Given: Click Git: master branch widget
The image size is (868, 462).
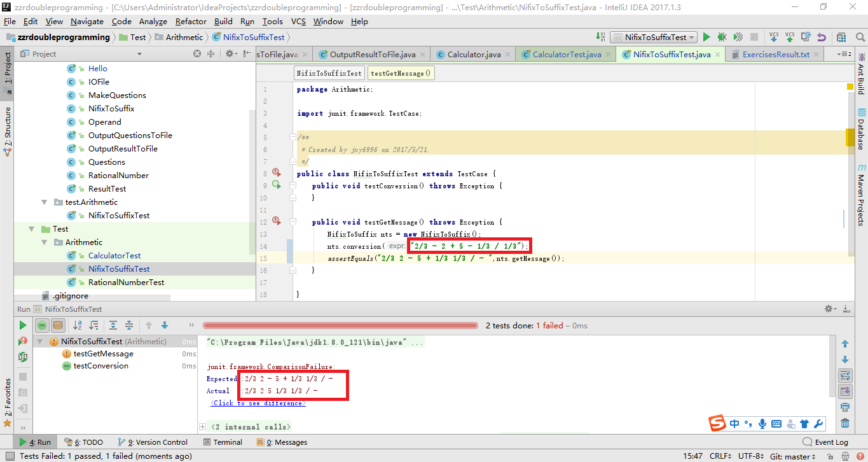Looking at the screenshot, I should pos(793,456).
